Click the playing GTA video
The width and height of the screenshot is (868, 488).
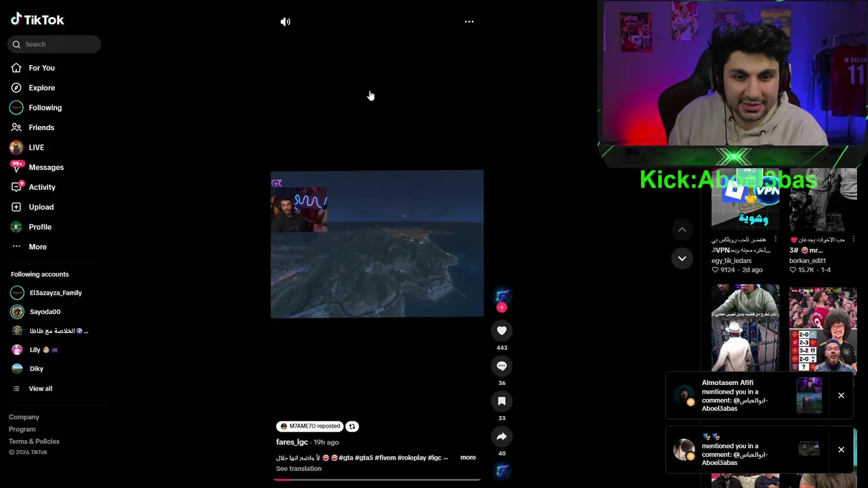[x=377, y=244]
